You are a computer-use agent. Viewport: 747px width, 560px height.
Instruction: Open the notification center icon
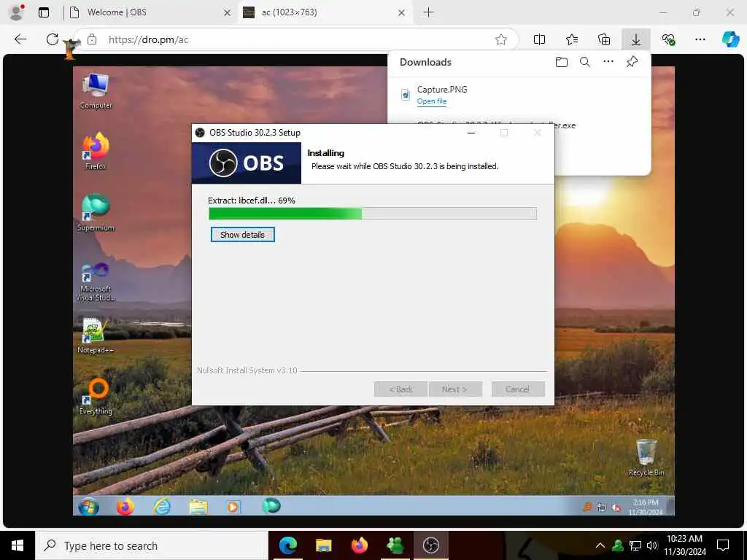coord(723,545)
